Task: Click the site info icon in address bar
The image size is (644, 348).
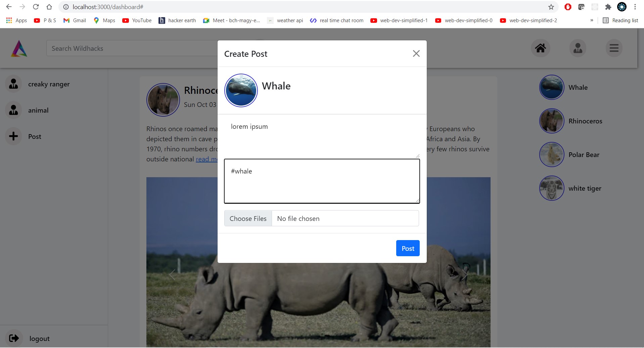Action: (66, 7)
